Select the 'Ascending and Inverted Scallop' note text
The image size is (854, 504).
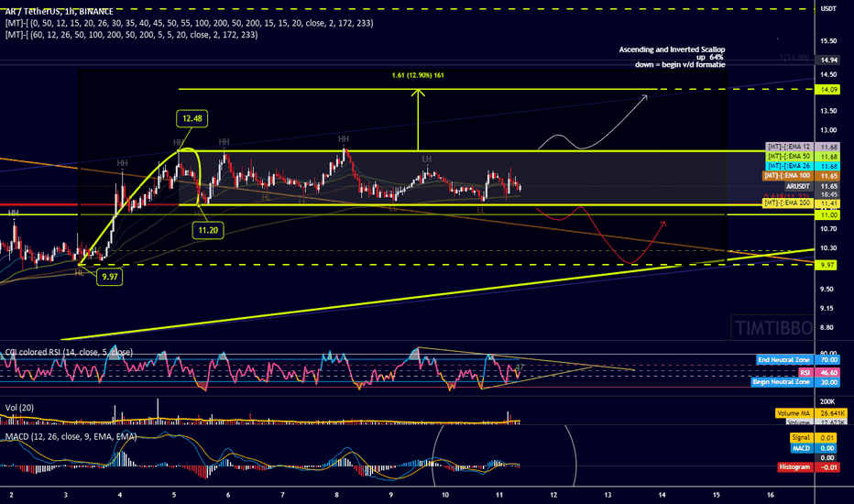672,49
